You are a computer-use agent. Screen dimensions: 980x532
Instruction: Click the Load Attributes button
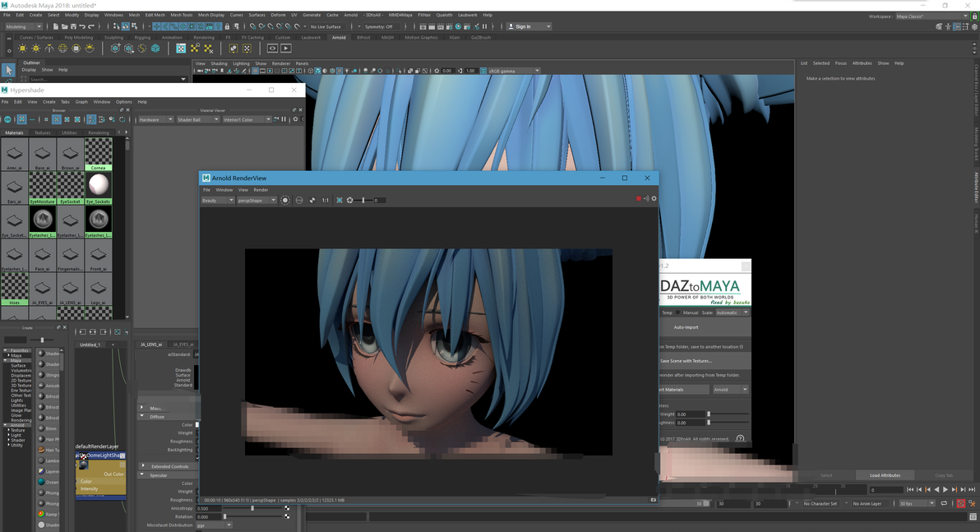(x=885, y=475)
